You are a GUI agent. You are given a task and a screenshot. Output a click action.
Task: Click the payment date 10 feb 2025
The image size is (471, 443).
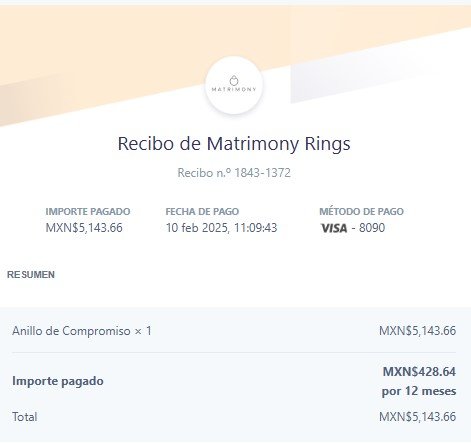coord(197,228)
